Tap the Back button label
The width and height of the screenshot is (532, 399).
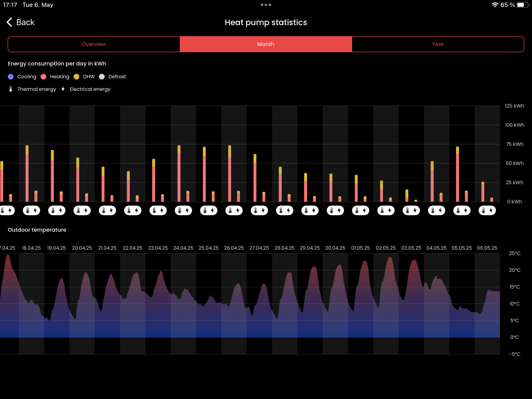25,22
